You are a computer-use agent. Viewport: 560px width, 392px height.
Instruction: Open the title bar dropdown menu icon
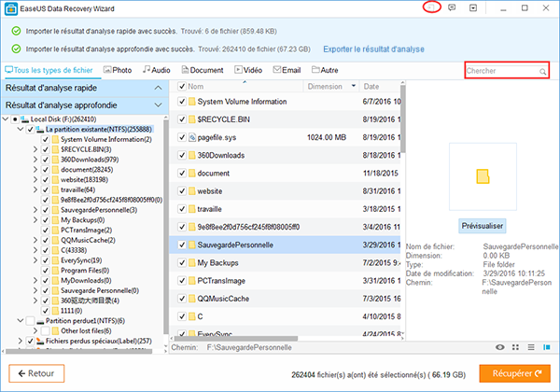tap(473, 7)
